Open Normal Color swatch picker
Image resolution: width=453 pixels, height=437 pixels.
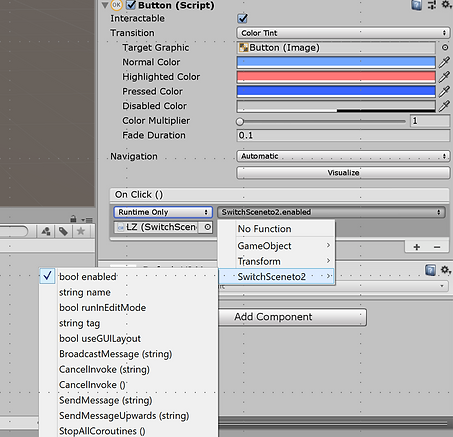point(336,62)
